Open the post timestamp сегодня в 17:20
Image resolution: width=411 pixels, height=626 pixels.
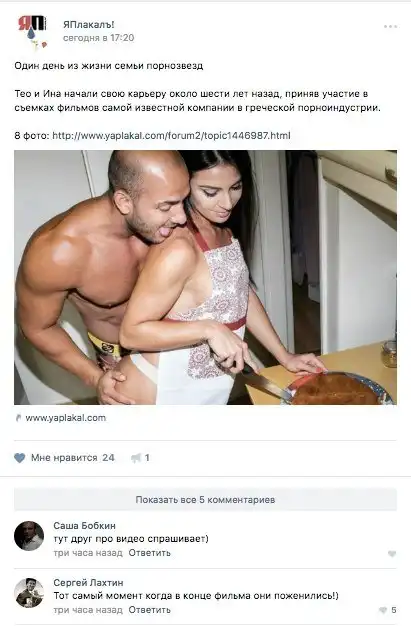98,38
